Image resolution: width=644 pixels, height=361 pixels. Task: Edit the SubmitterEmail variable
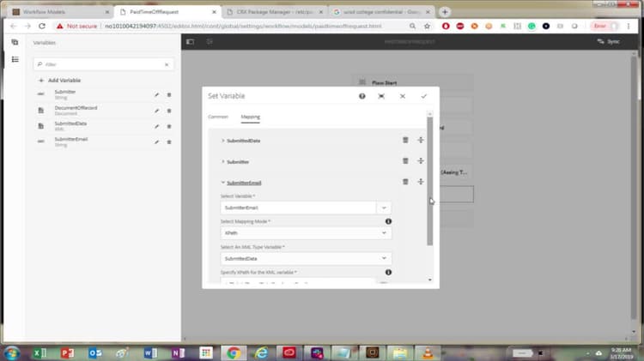(x=156, y=142)
